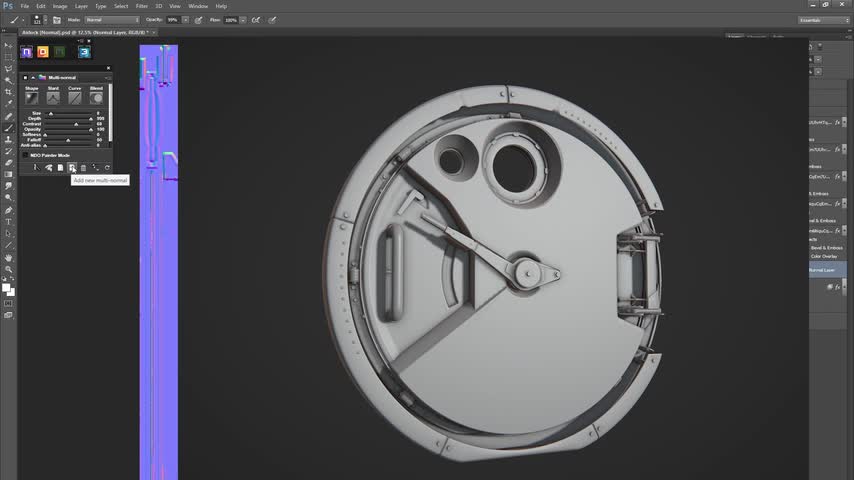Click the new document icon in NDO panel
Viewport: 854px width, 480px height.
click(60, 168)
